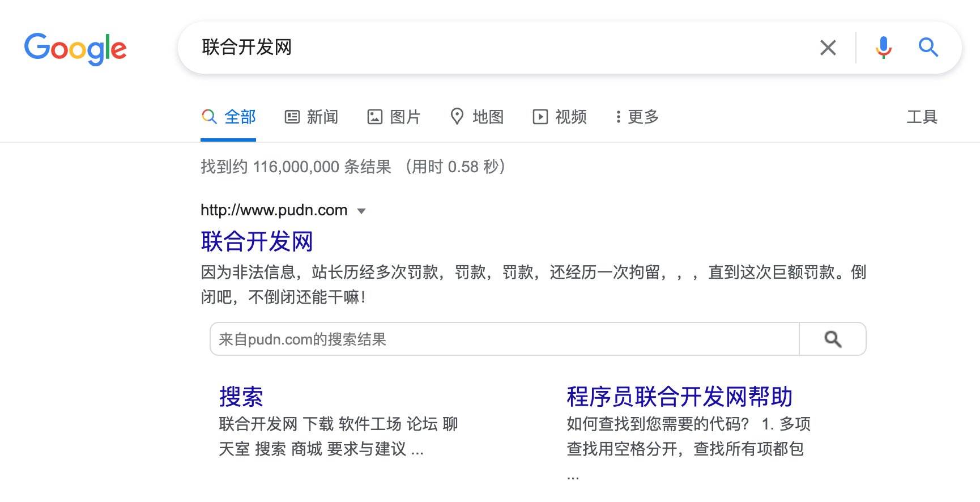Screen dimensions: 980x502
Task: Start voice search with the microphone icon
Action: [x=883, y=48]
